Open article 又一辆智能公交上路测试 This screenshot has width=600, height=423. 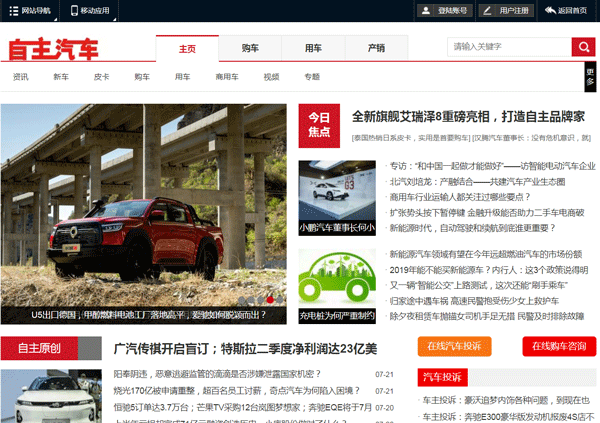pyautogui.click(x=478, y=285)
